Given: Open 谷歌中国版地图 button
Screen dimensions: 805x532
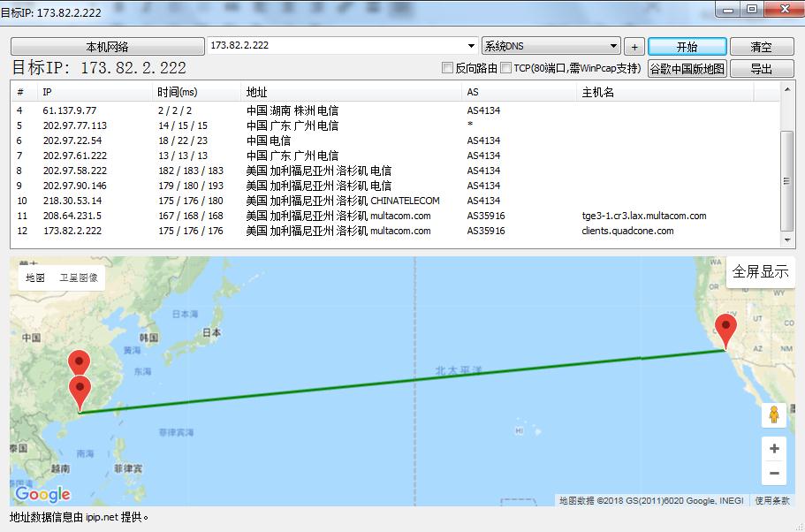Looking at the screenshot, I should (687, 69).
